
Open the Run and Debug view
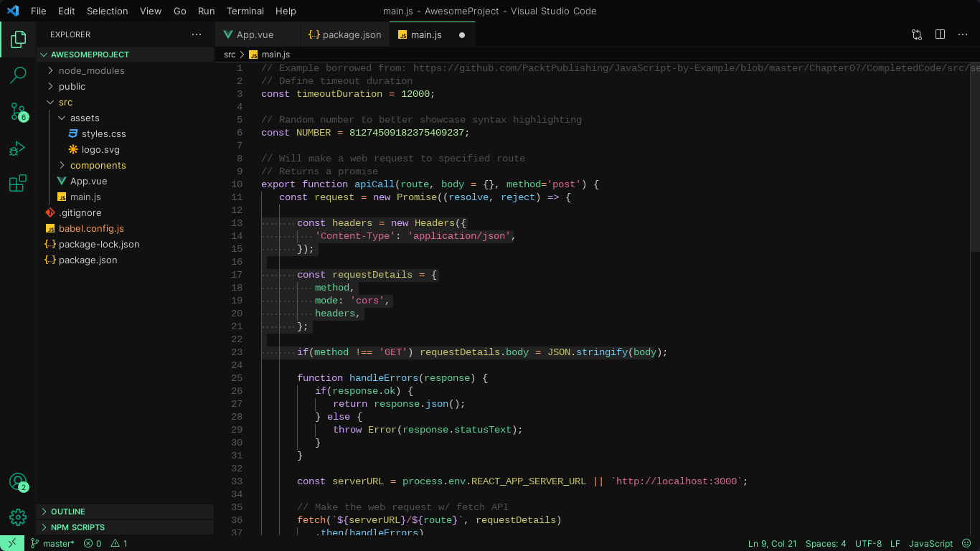pyautogui.click(x=18, y=149)
